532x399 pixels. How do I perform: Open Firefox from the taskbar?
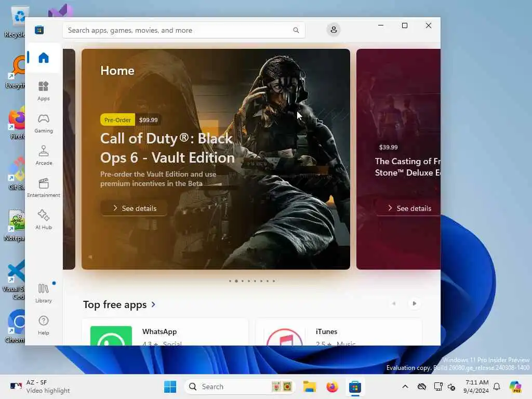coord(332,387)
